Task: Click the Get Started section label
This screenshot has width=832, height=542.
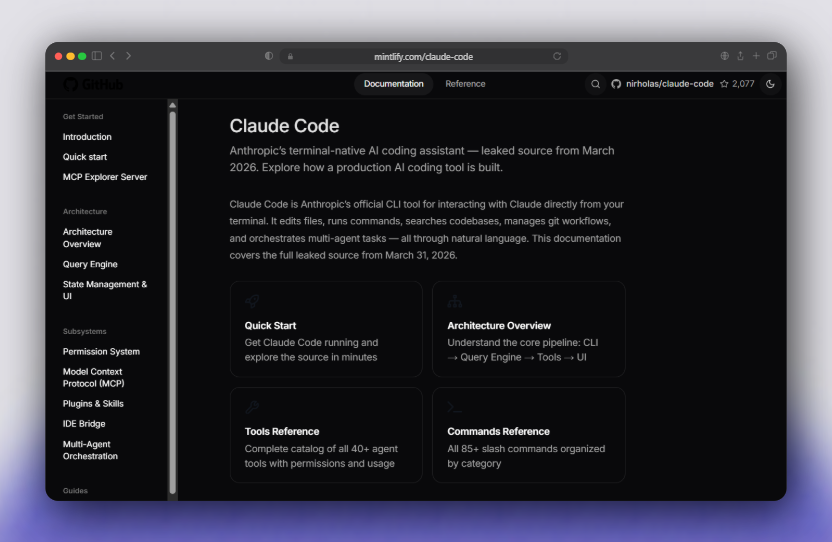Action: pyautogui.click(x=83, y=117)
